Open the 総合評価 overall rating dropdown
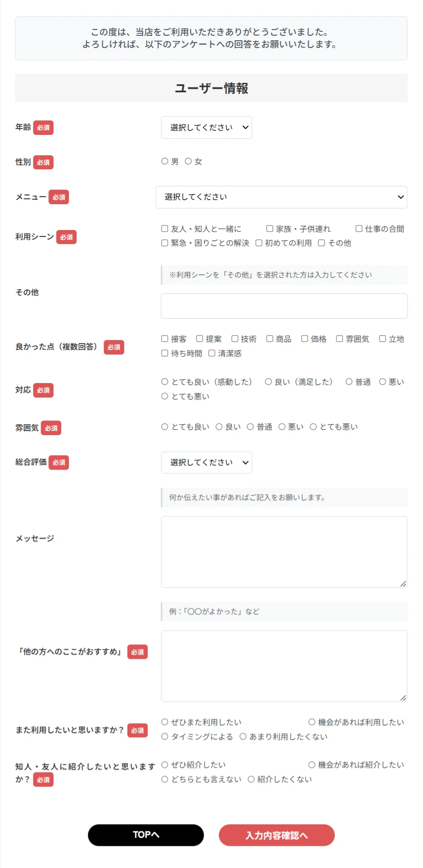The width and height of the screenshot is (423, 868). (x=207, y=462)
